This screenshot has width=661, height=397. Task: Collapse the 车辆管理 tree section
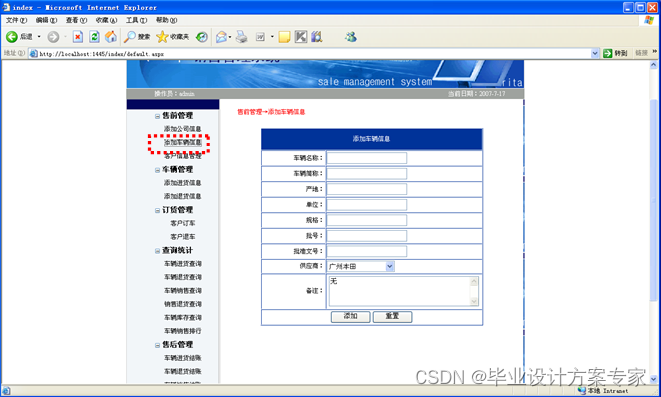tap(157, 170)
